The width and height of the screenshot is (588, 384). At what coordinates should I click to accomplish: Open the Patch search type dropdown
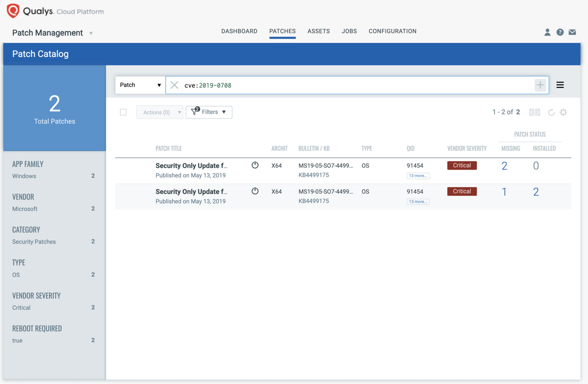[140, 85]
